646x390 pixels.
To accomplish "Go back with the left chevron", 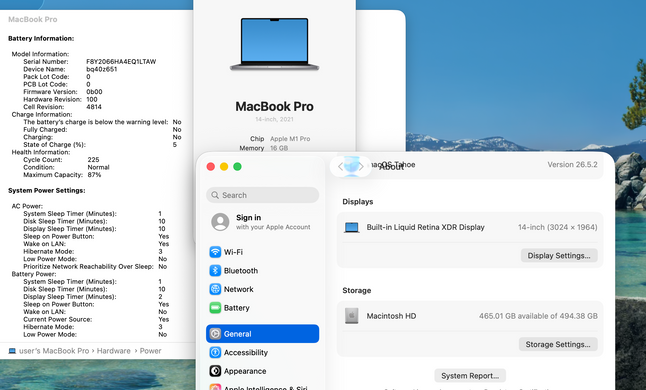I will tap(340, 166).
